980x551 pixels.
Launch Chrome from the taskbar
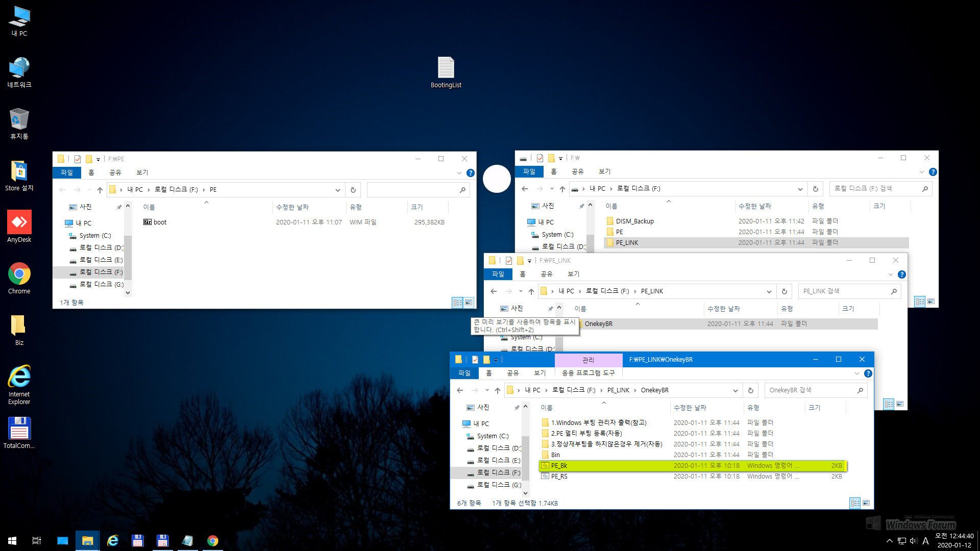213,540
